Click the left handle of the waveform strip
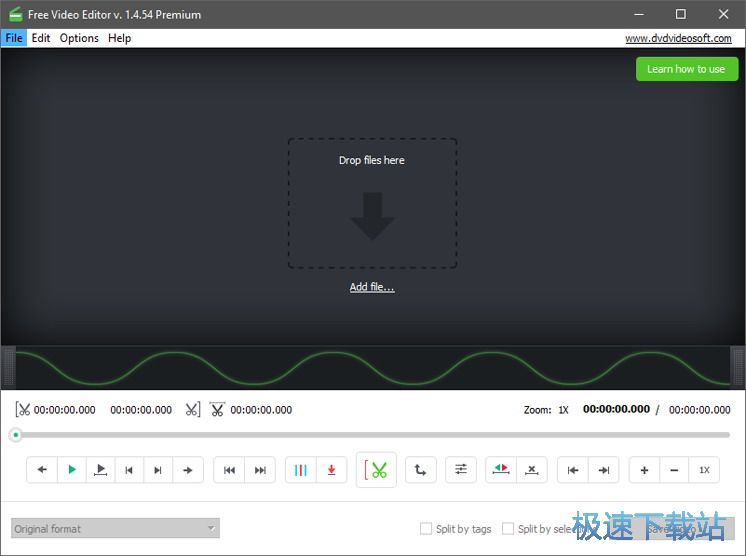Screen dimensions: 746x556 pyautogui.click(x=9, y=367)
